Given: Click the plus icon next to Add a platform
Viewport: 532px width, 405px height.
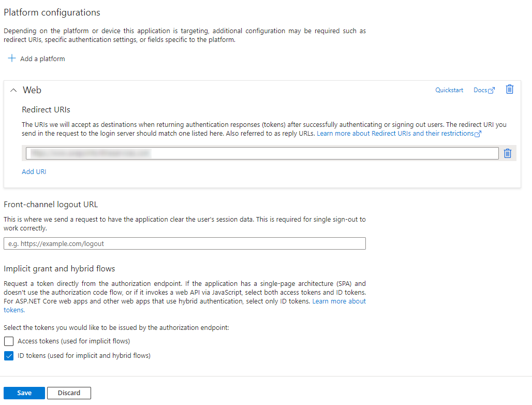Looking at the screenshot, I should (x=11, y=58).
